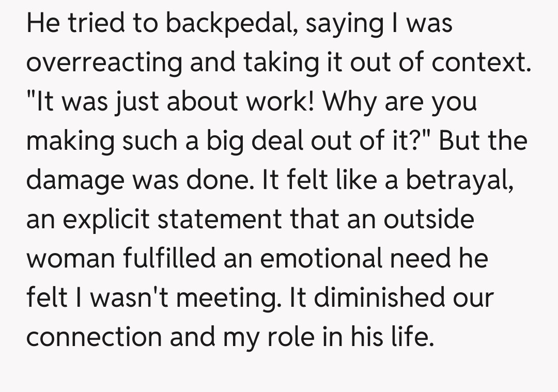Click the word "fulfilled"

169,258
